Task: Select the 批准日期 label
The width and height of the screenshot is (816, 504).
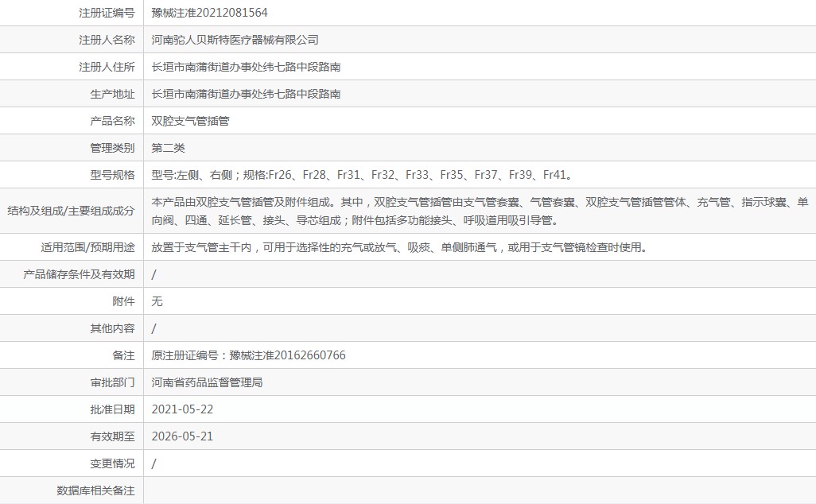Action: point(112,409)
